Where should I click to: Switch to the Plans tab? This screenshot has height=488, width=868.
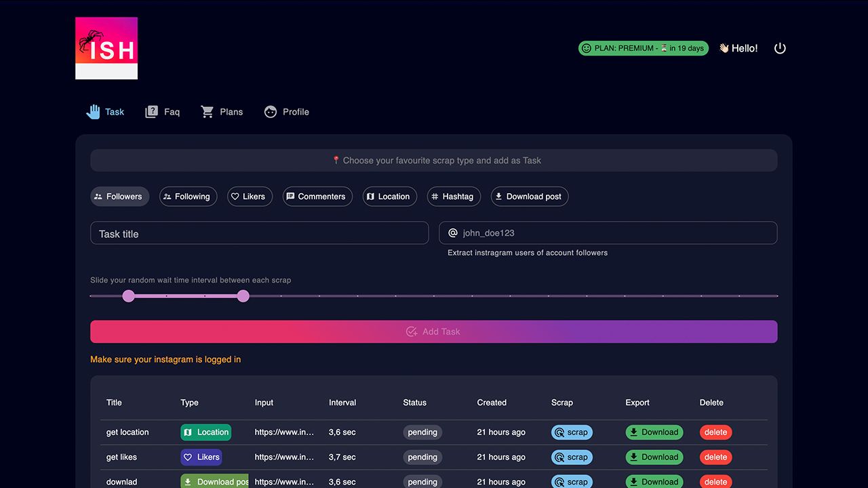[222, 112]
